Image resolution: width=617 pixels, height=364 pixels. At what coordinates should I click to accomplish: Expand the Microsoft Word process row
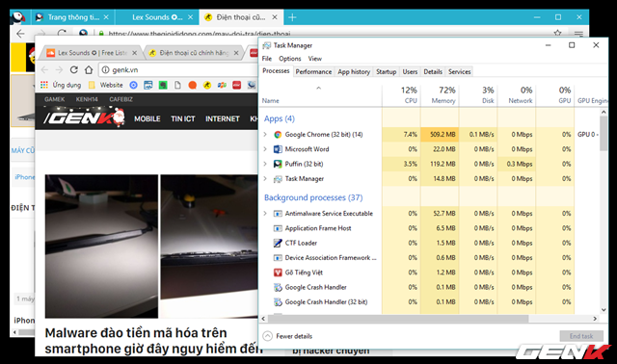(x=265, y=149)
